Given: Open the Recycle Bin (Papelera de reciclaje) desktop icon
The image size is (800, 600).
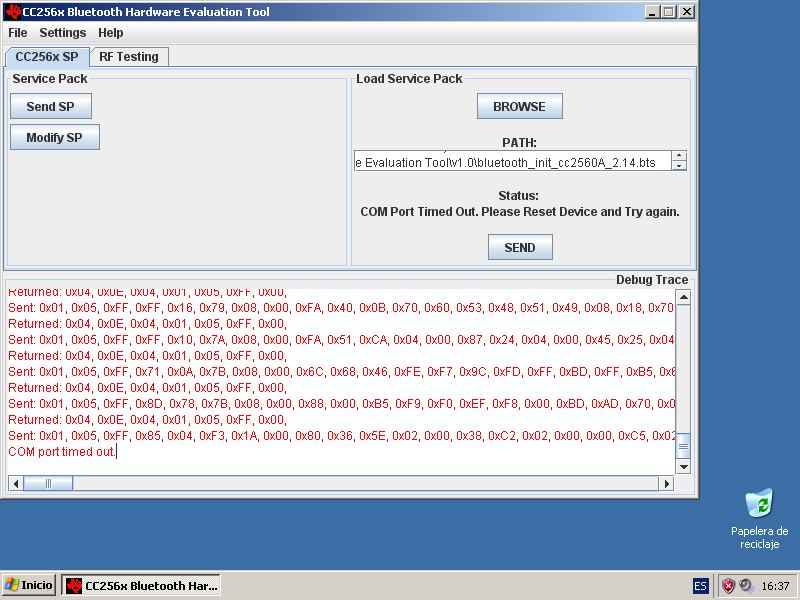Looking at the screenshot, I should 759,519.
